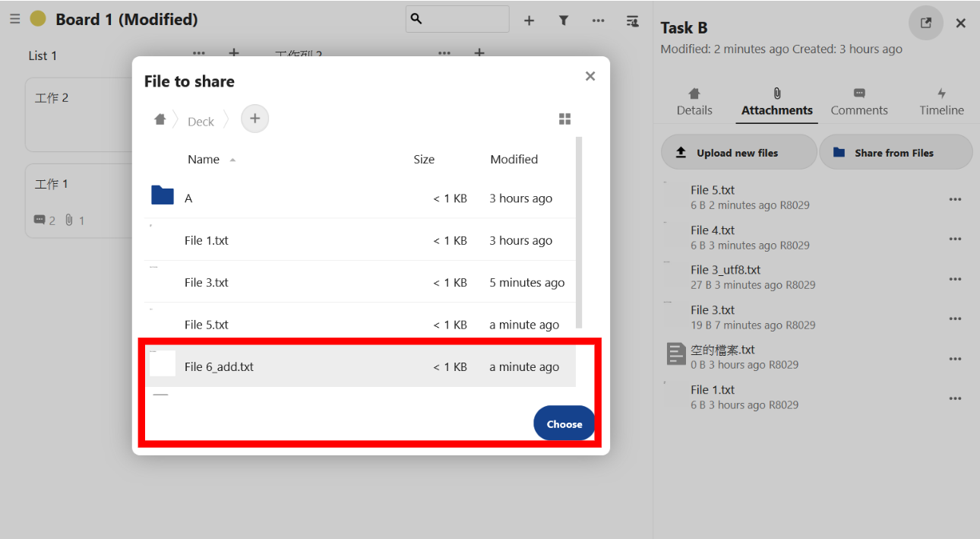Open the board filter funnel icon
Viewport: 980px width, 539px height.
click(x=564, y=21)
